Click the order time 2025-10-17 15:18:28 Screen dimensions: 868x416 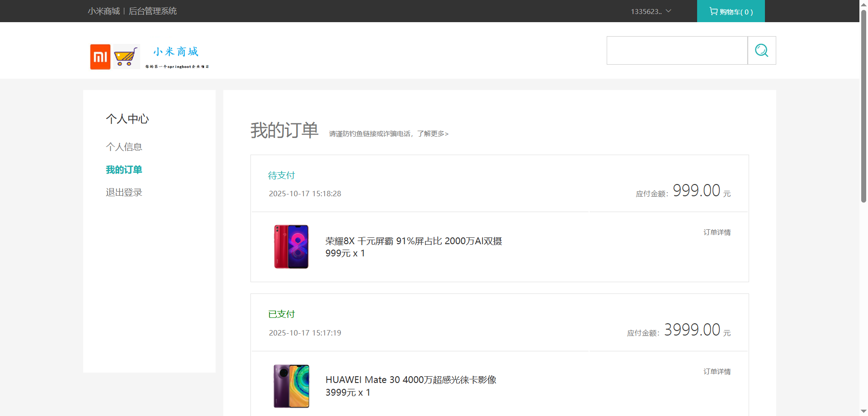305,194
